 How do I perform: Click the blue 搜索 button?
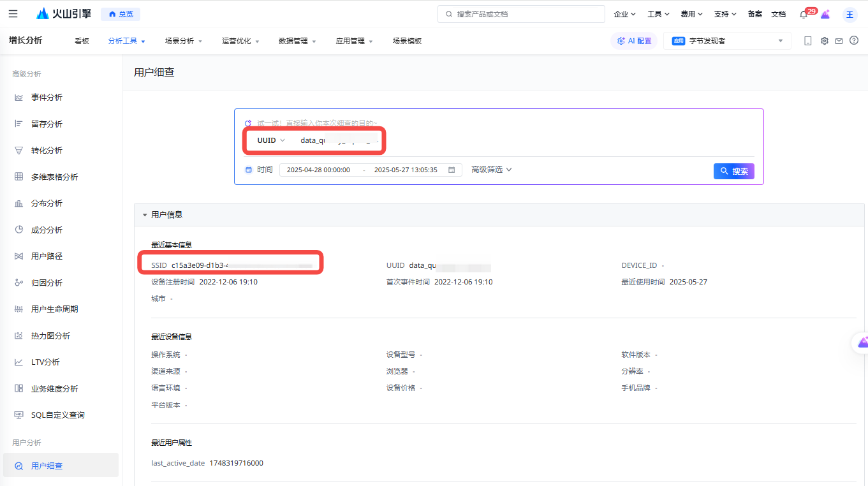pyautogui.click(x=734, y=171)
